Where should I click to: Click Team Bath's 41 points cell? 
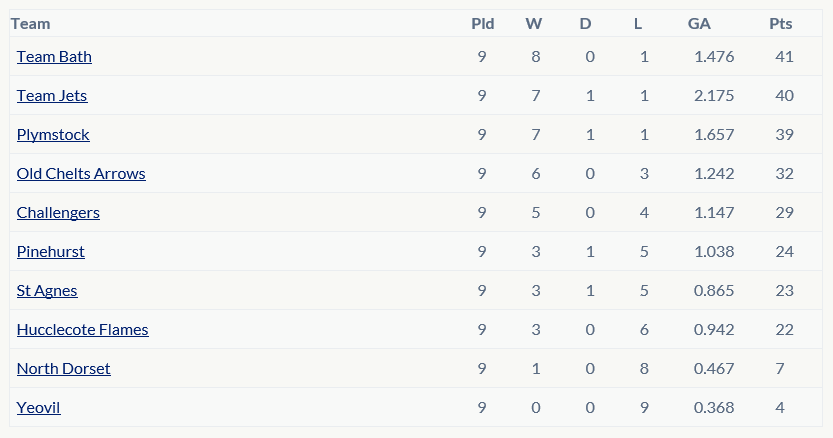tap(785, 56)
